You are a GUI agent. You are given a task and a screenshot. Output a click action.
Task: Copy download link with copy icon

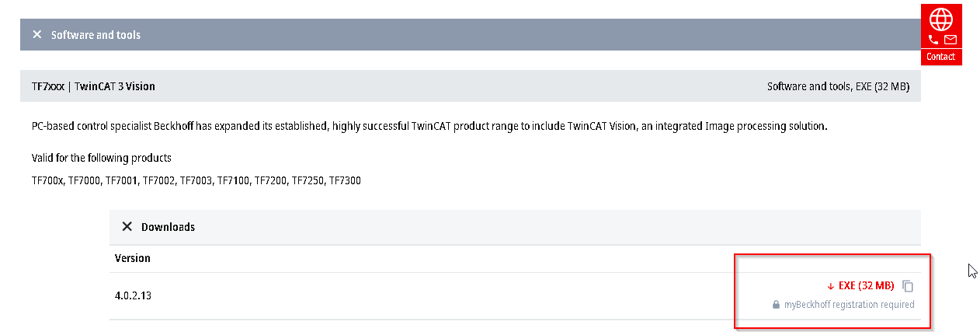[x=908, y=286]
